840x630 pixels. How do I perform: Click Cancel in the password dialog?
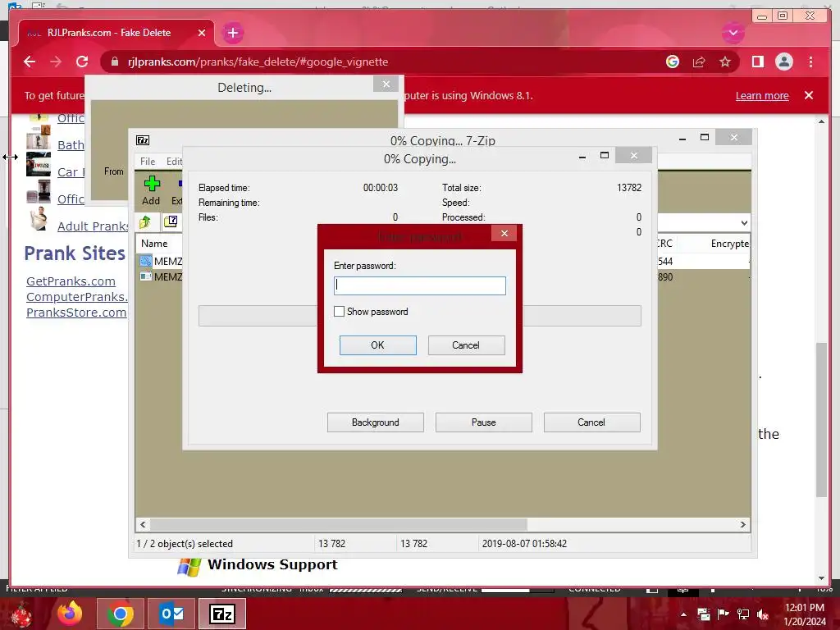click(x=466, y=345)
